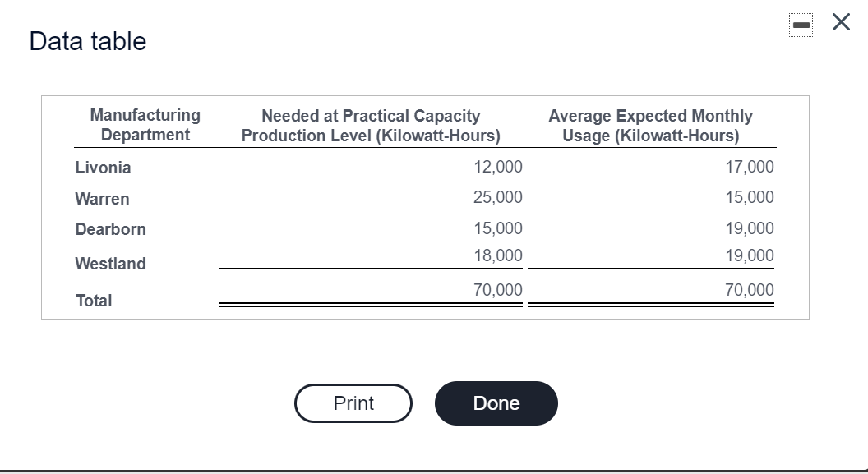Image resolution: width=868 pixels, height=474 pixels.
Task: Select the Livonia row label
Action: coord(103,167)
